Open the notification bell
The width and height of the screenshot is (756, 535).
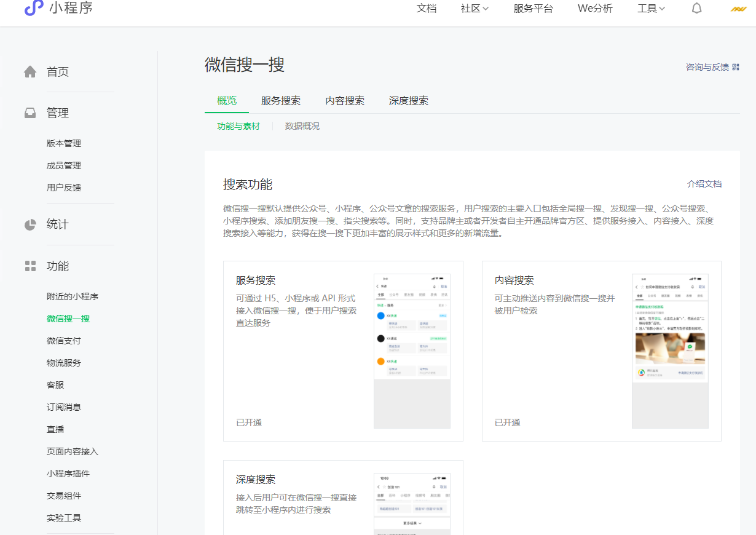(696, 8)
